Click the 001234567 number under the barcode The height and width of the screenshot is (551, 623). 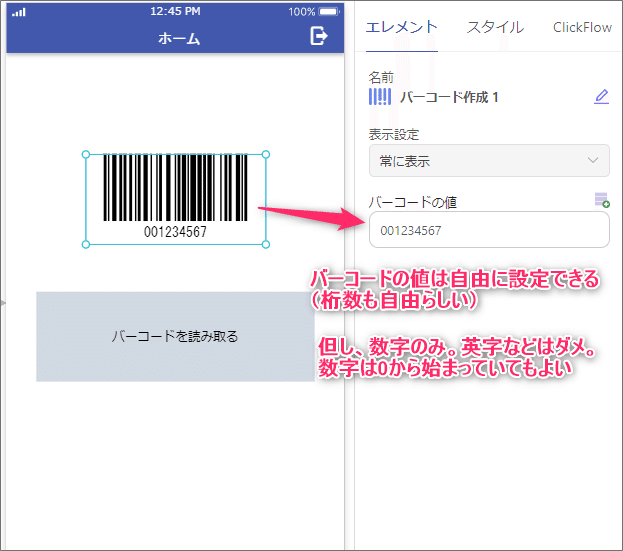175,231
